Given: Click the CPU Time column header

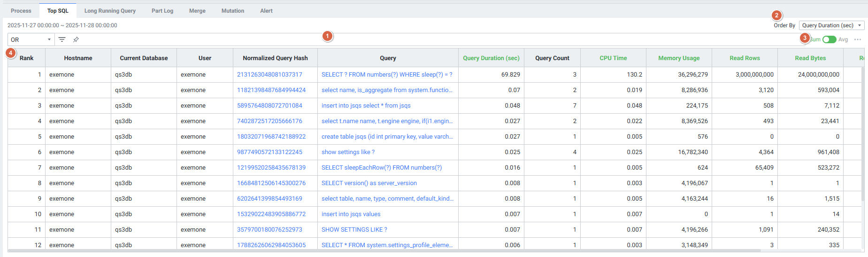Looking at the screenshot, I should click(x=613, y=58).
